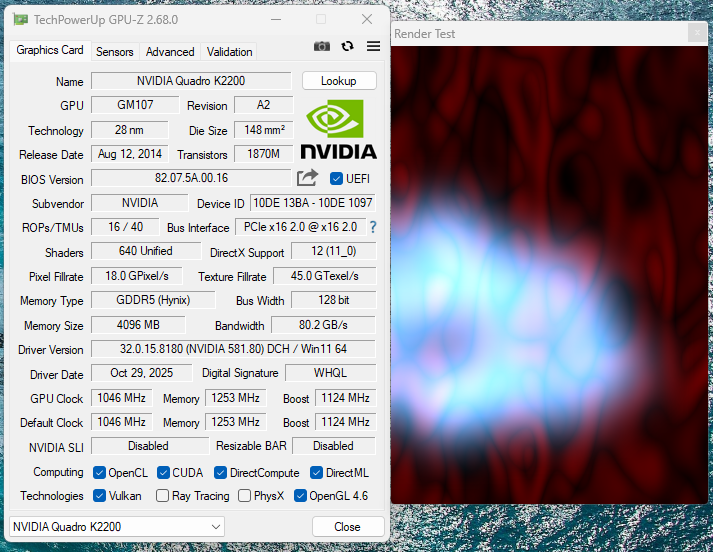Click the Memory Type GDDR5 (Hynix)
Screen dimensions: 713x552
[153, 300]
